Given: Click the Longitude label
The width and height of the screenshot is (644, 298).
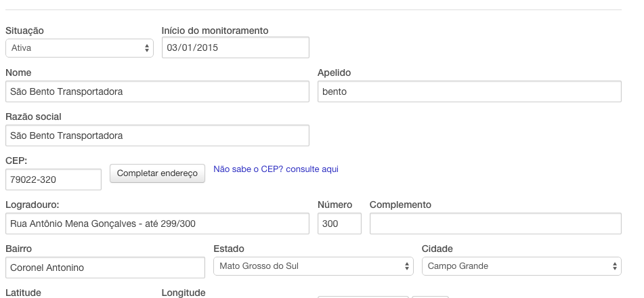Looking at the screenshot, I should click(184, 293).
